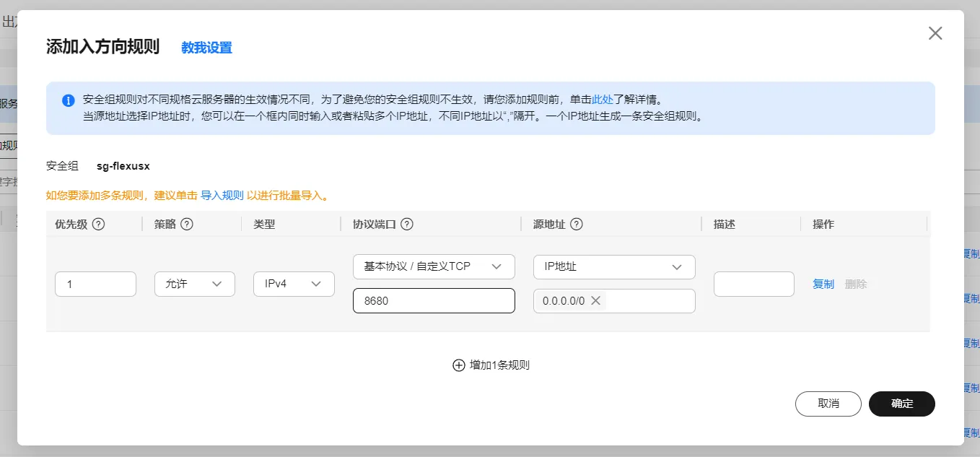Open the IPv4 type dropdown

294,284
